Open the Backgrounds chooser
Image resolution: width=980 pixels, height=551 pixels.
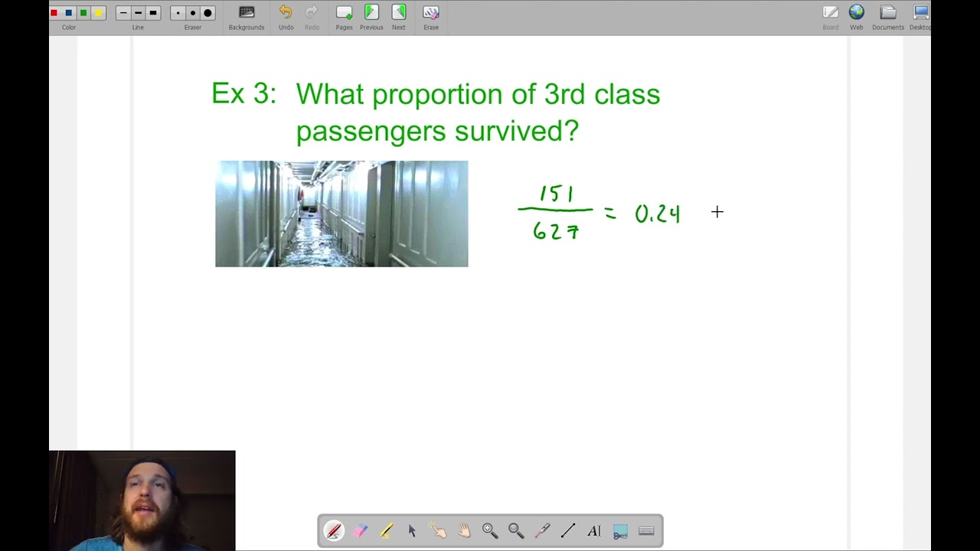pos(247,18)
